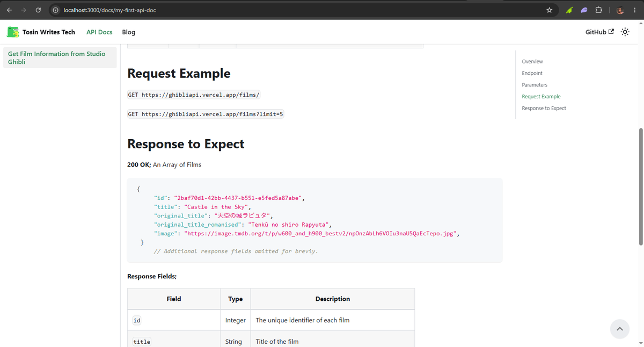Click the Request Example heading

179,74
